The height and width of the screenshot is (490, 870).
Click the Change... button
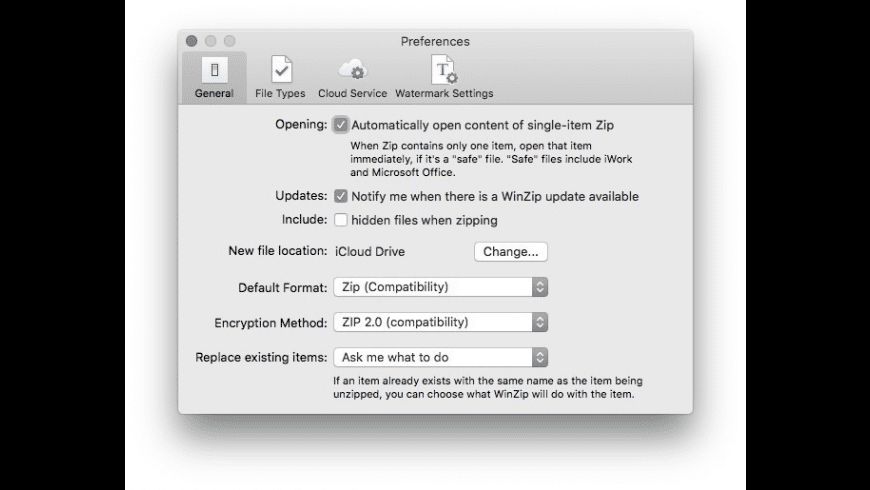(511, 251)
